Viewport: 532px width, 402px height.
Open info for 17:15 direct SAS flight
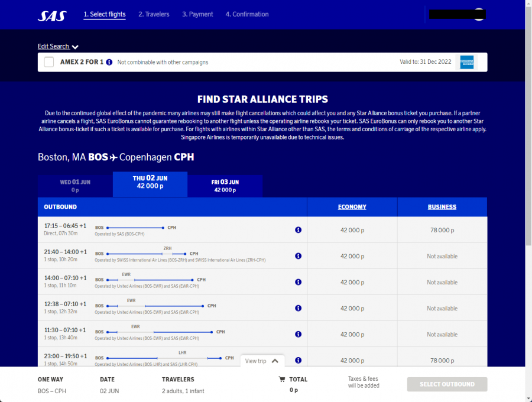point(298,230)
